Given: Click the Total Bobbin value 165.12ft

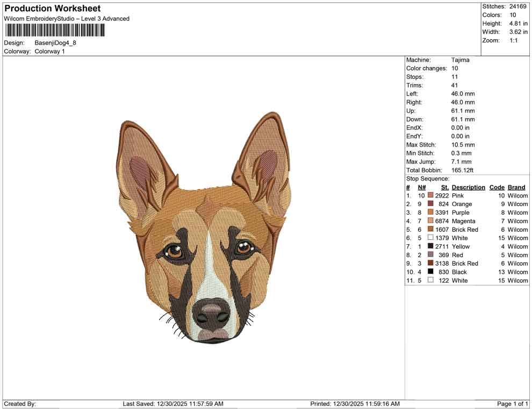Looking at the screenshot, I should [463, 170].
